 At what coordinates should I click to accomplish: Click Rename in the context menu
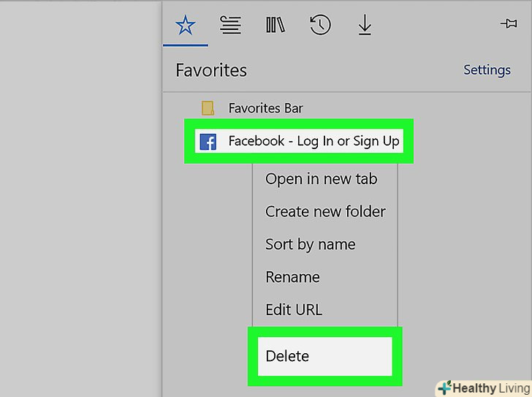coord(292,277)
